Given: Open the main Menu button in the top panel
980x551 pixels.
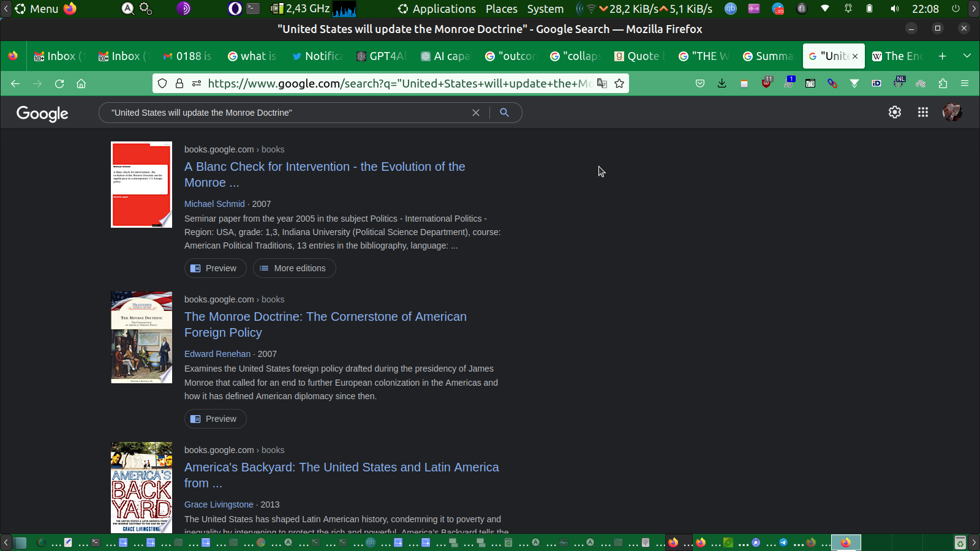Looking at the screenshot, I should pyautogui.click(x=37, y=9).
